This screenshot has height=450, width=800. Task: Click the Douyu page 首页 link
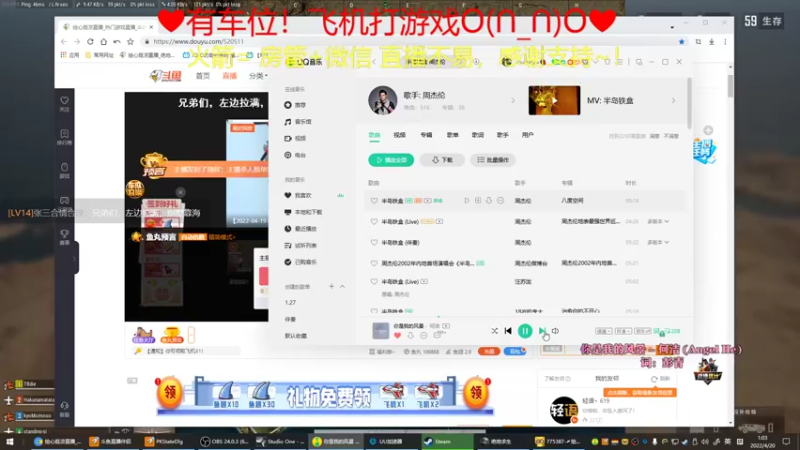point(203,76)
